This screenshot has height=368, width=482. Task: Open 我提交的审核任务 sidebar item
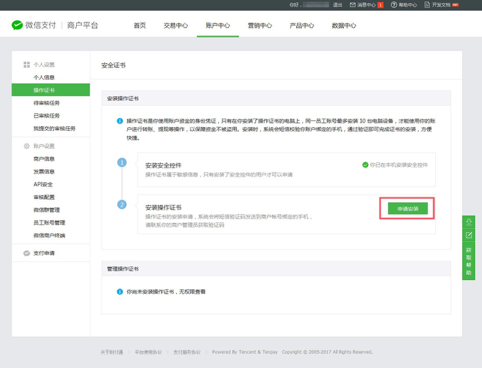tap(54, 128)
